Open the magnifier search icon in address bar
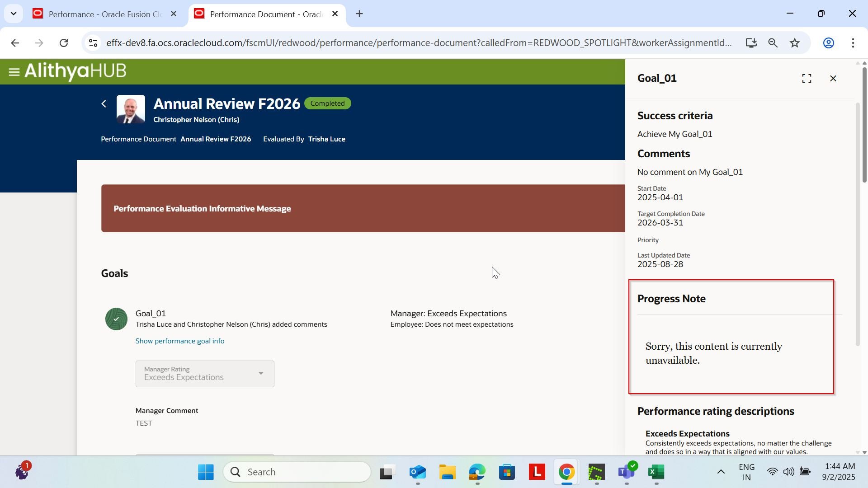The width and height of the screenshot is (868, 488). 773,43
